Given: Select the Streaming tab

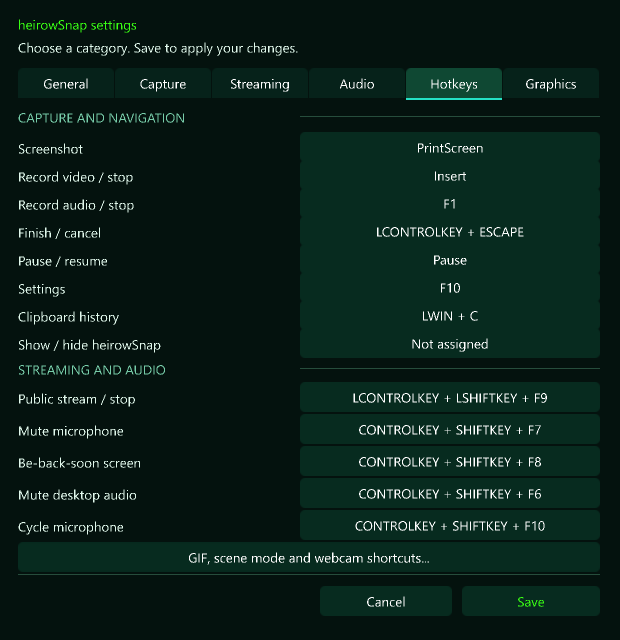Looking at the screenshot, I should click(260, 84).
